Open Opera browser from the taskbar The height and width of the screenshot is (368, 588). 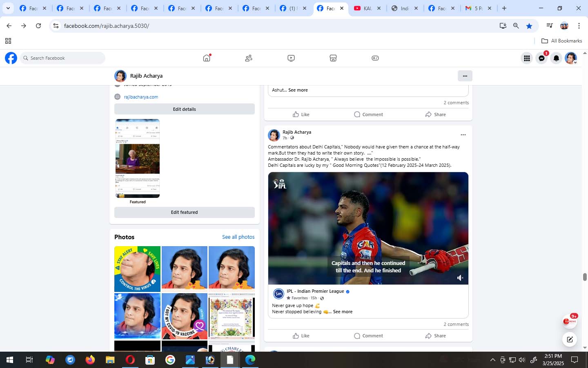130,360
